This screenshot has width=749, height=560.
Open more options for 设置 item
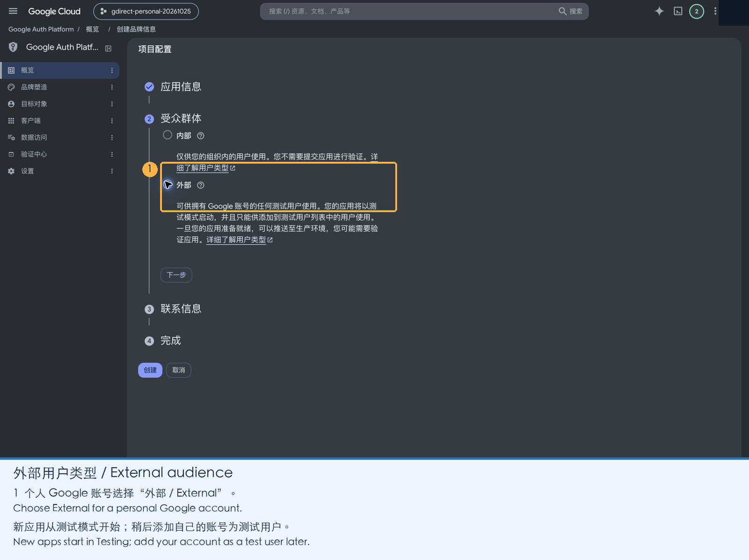coord(112,171)
